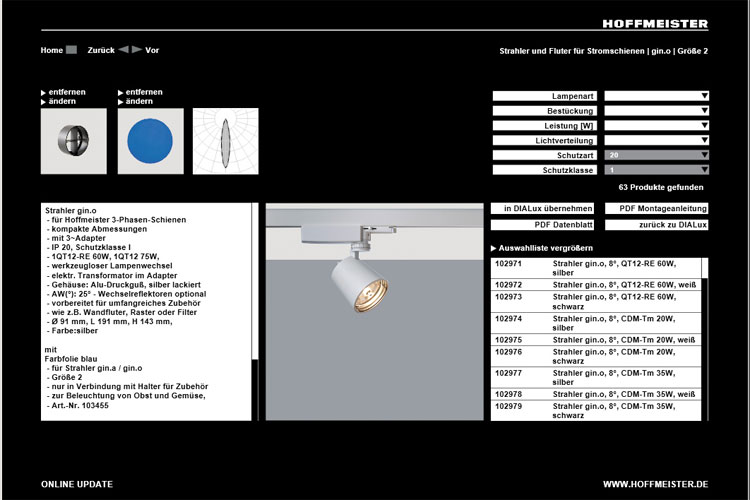Viewport: 750px width, 500px height.
Task: Go back with the Zurück left arrow
Action: tap(123, 49)
